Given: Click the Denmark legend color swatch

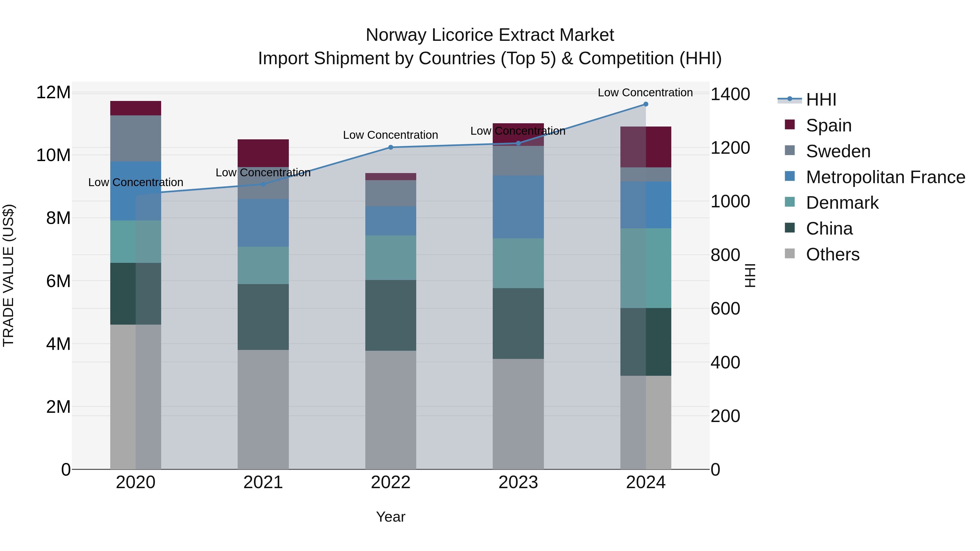Looking at the screenshot, I should tap(790, 202).
